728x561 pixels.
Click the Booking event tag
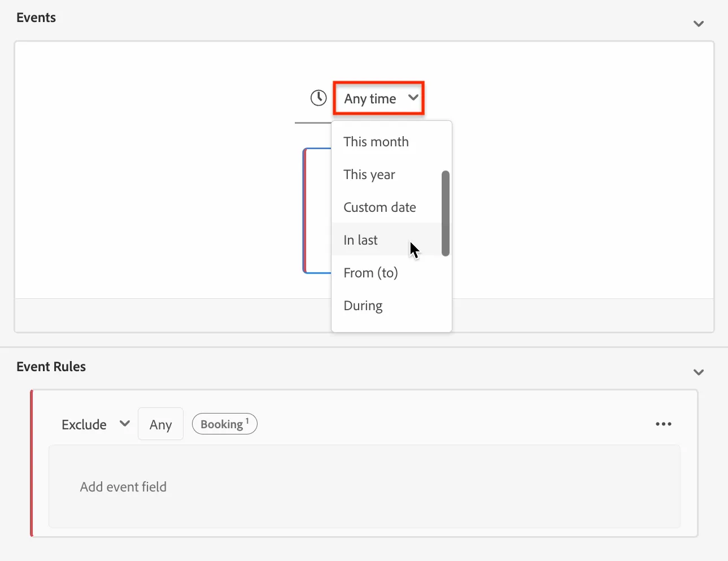(225, 424)
